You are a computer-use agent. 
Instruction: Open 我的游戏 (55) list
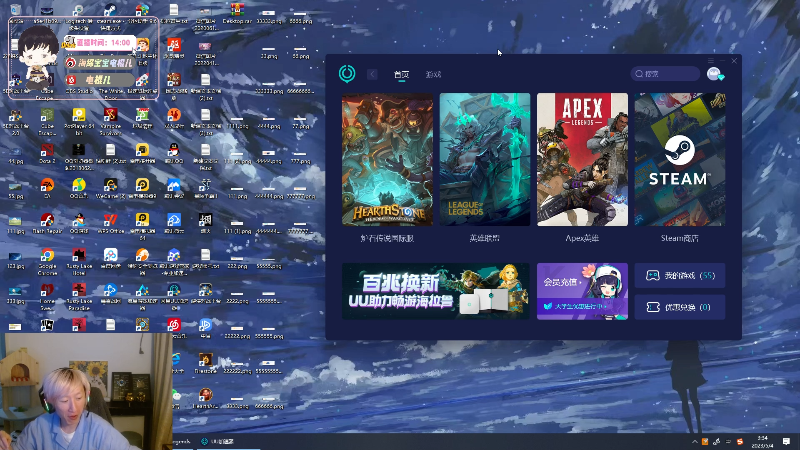tap(680, 276)
